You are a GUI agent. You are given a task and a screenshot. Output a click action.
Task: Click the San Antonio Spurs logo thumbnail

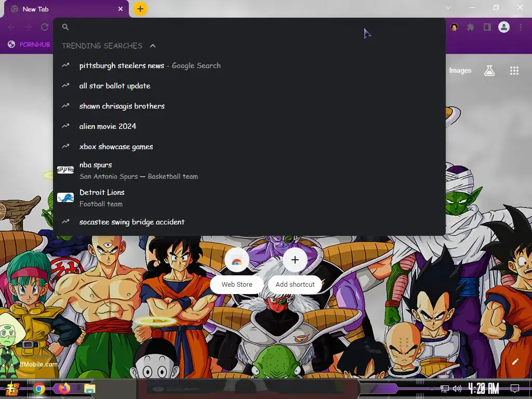click(x=65, y=170)
